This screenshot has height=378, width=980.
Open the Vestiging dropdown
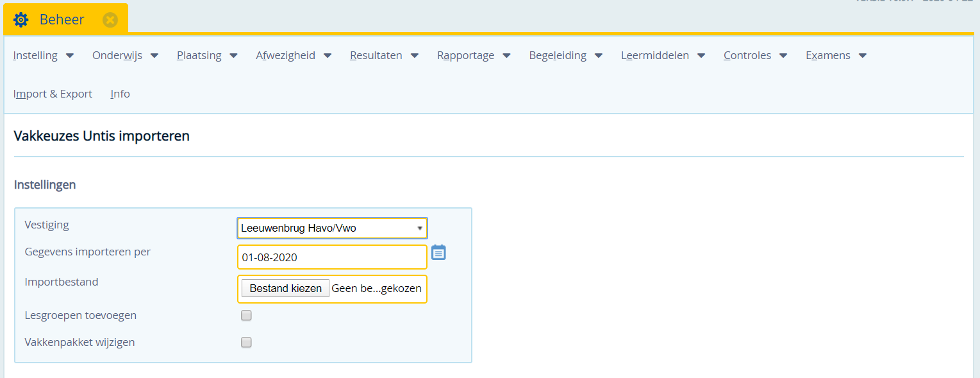pyautogui.click(x=332, y=228)
